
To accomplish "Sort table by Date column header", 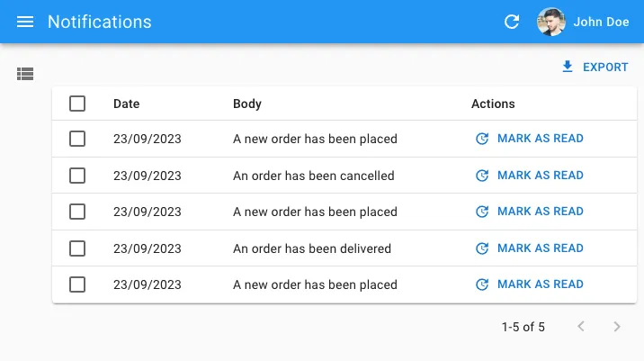I will [x=126, y=104].
